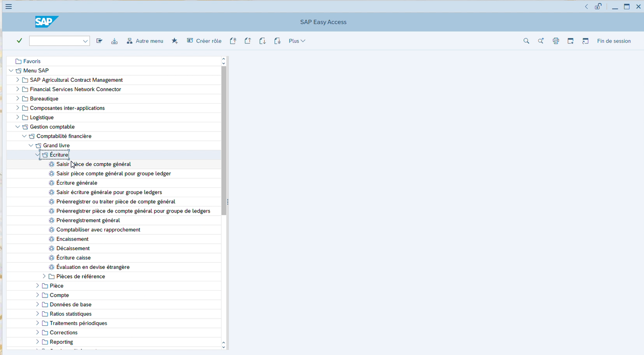Select Préenregistrer pièce de compte général pour groupe de ledgers
This screenshot has height=355, width=644.
tap(133, 210)
